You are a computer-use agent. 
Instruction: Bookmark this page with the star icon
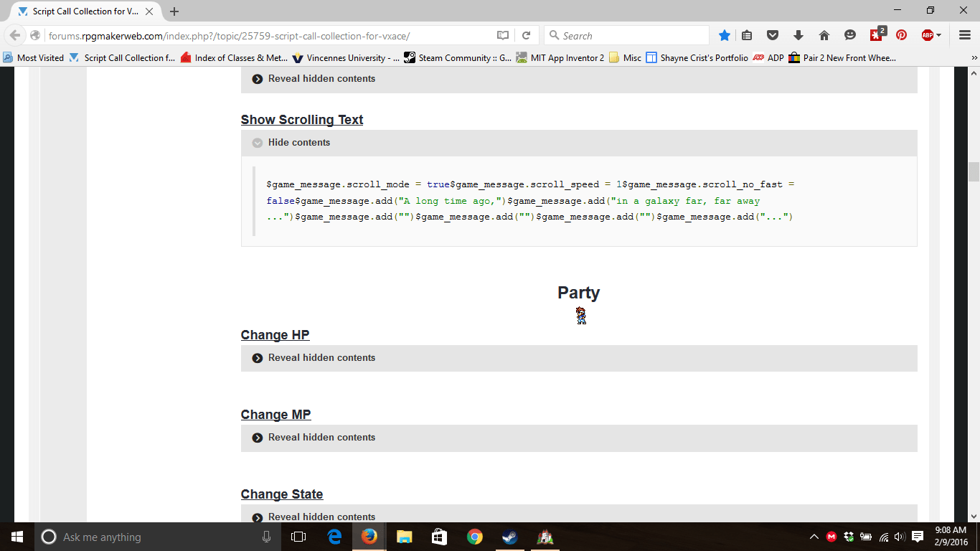[x=724, y=34]
